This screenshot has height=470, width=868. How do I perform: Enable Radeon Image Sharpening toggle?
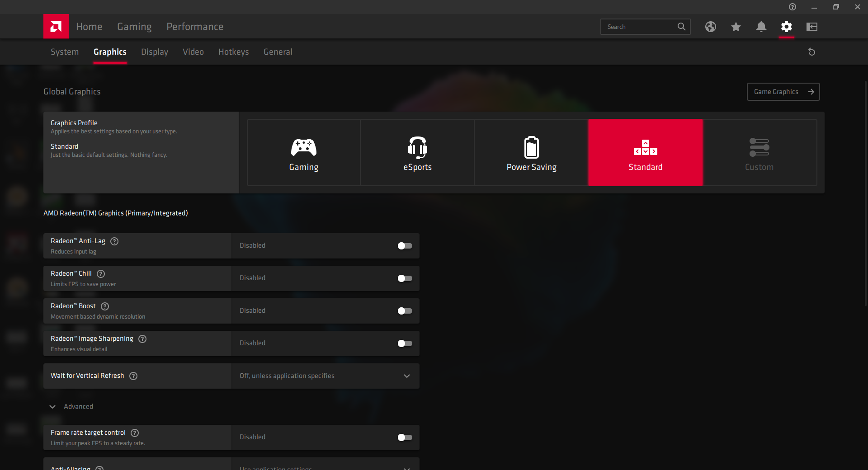(x=405, y=343)
